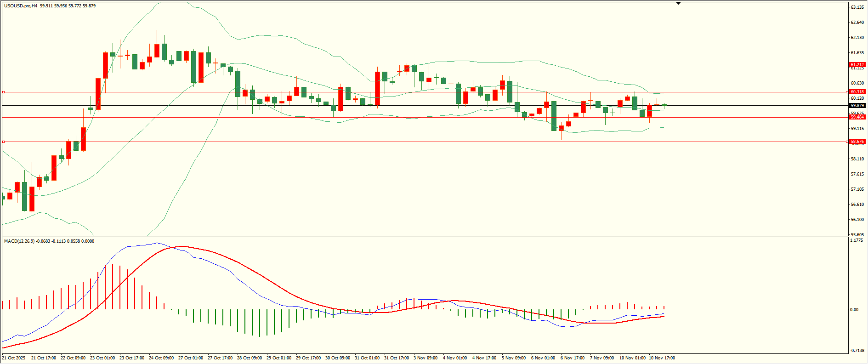Click the 1.1775 MACD scale value
Image resolution: width=868 pixels, height=364 pixels.
click(857, 240)
